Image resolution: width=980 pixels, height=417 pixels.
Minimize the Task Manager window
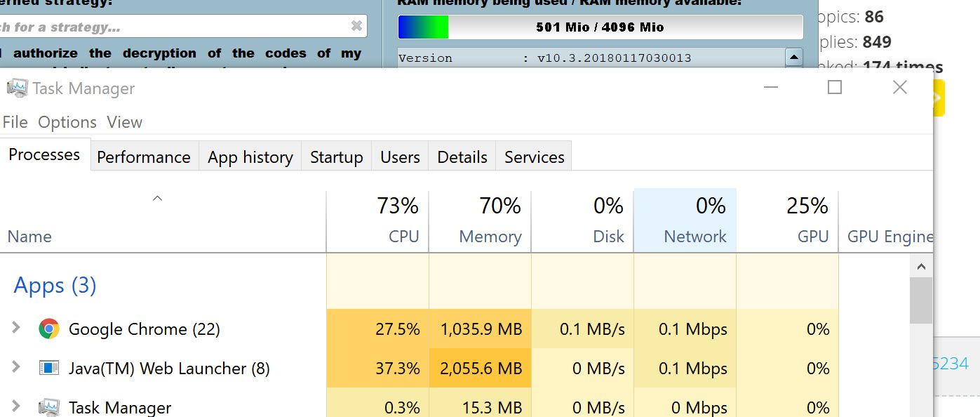tap(771, 87)
